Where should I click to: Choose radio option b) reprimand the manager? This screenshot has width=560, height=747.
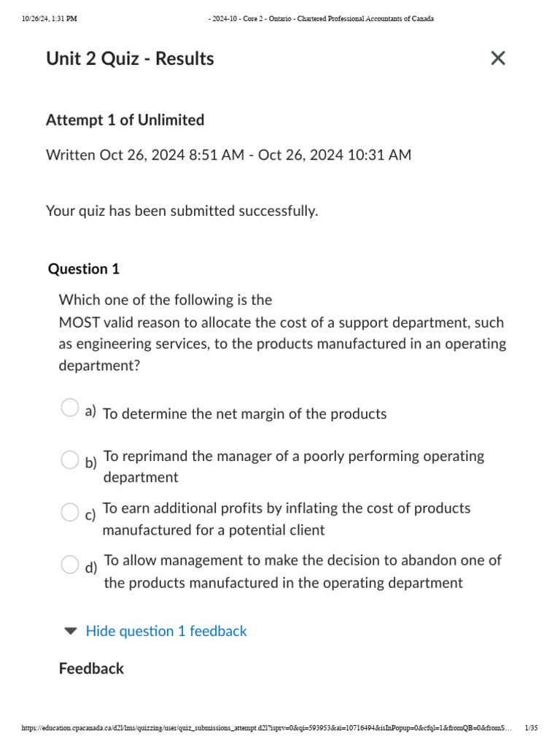[69, 460]
